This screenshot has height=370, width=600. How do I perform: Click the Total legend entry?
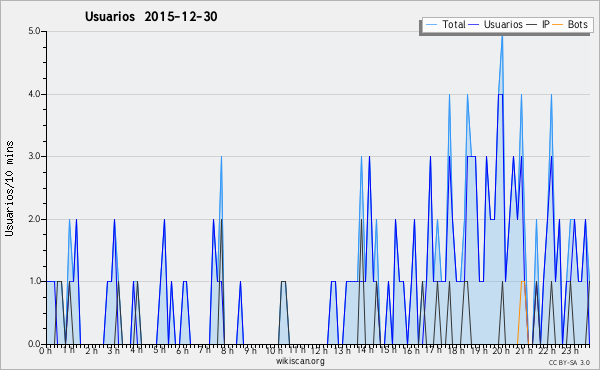point(445,24)
